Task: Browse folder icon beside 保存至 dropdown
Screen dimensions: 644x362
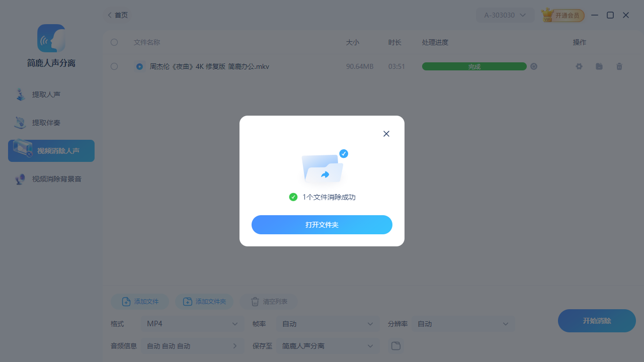Action: tap(395, 345)
